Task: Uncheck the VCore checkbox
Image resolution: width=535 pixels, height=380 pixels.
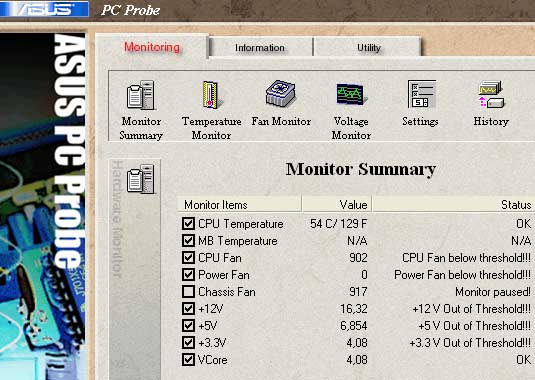Action: coord(188,360)
